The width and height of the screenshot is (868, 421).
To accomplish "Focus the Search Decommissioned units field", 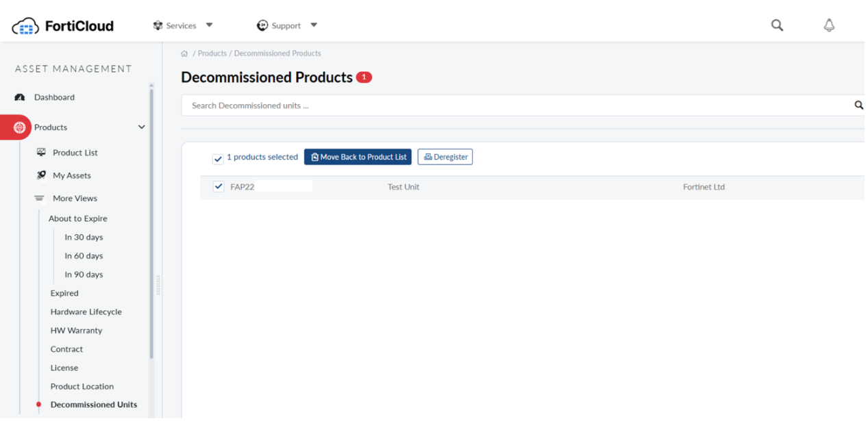I will click(x=517, y=105).
